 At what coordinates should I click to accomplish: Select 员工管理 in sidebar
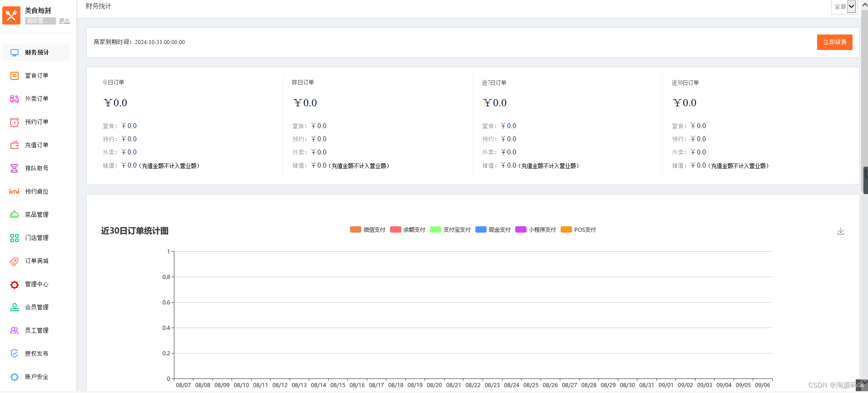click(36, 331)
